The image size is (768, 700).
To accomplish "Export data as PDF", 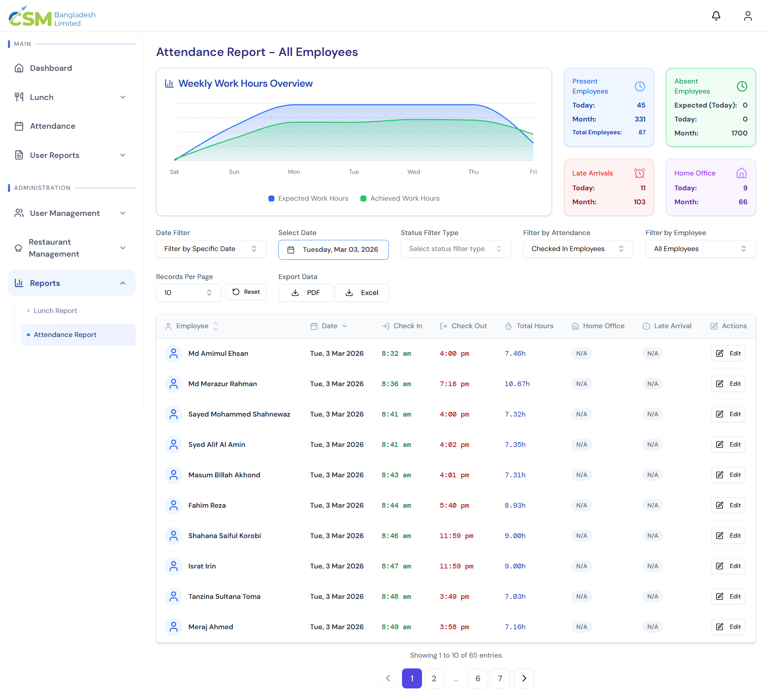I will 306,293.
